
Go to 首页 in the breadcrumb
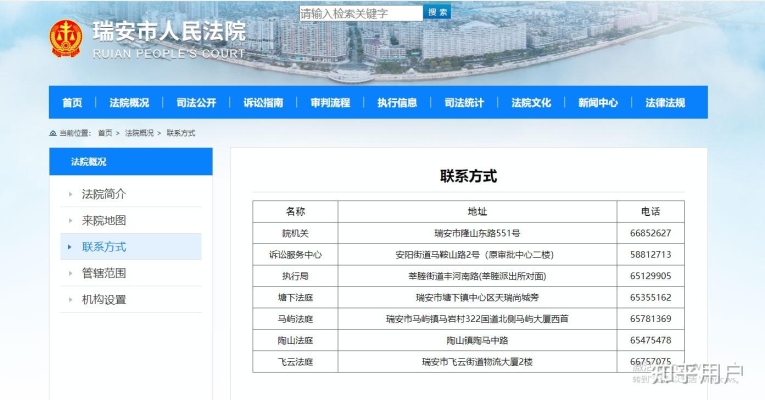(105, 133)
